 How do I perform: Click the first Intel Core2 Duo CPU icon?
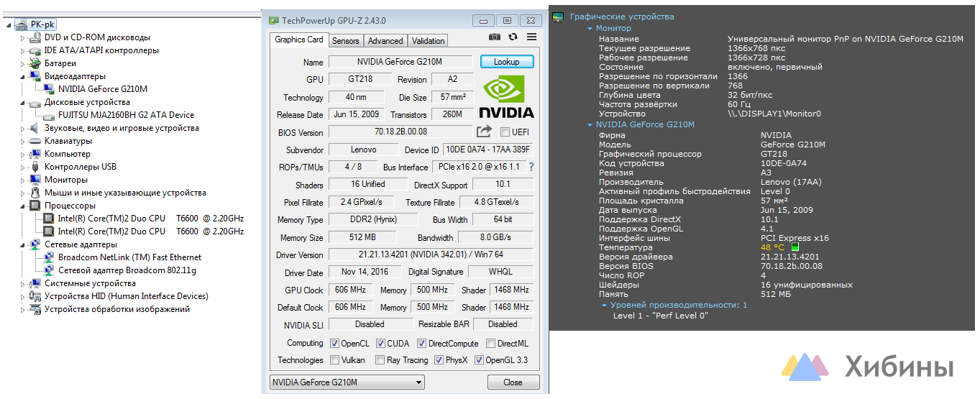(x=49, y=219)
